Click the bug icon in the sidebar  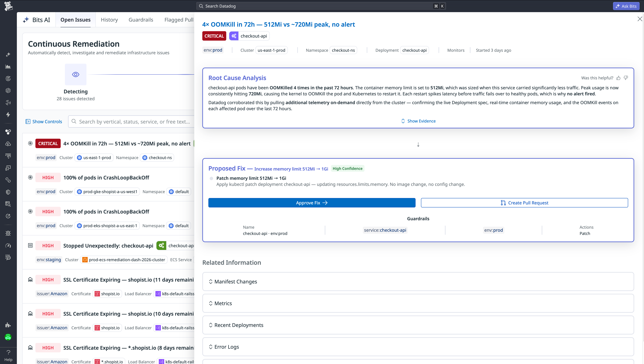8,233
